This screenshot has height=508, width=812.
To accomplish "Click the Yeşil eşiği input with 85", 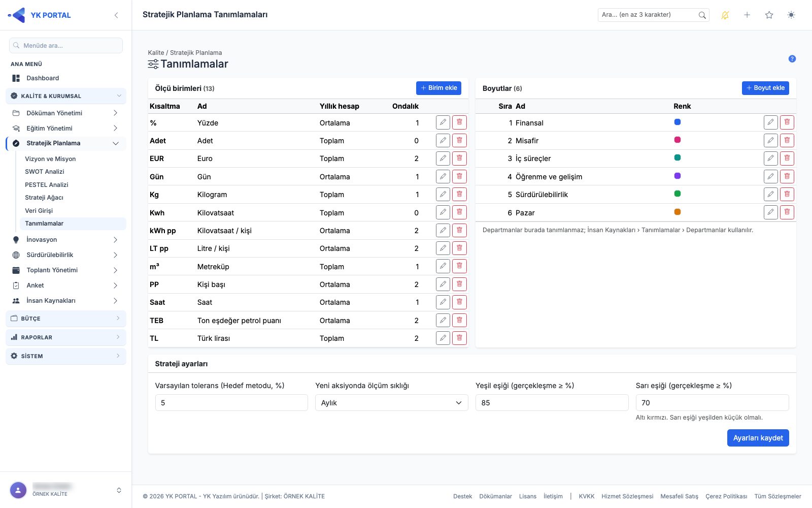I will click(552, 403).
